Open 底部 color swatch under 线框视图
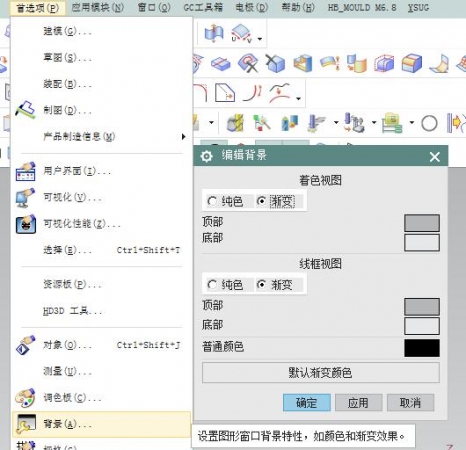This screenshot has width=466, height=450. [x=422, y=326]
